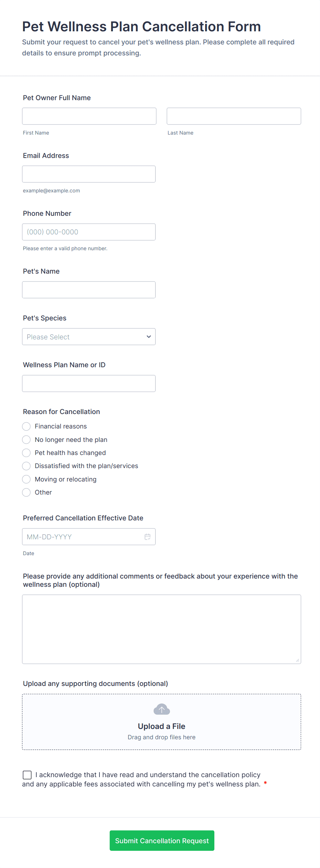Check the cancellation policy acknowledgement box
The width and height of the screenshot is (320, 868).
tap(27, 775)
